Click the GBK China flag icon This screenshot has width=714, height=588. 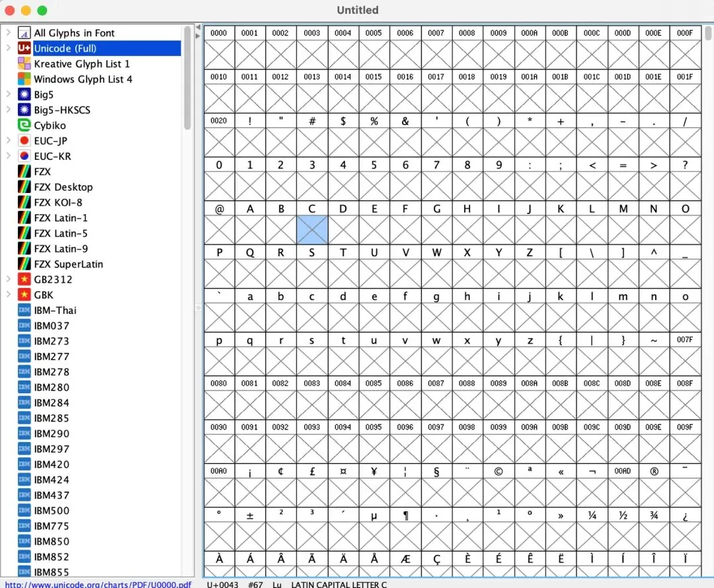24,295
